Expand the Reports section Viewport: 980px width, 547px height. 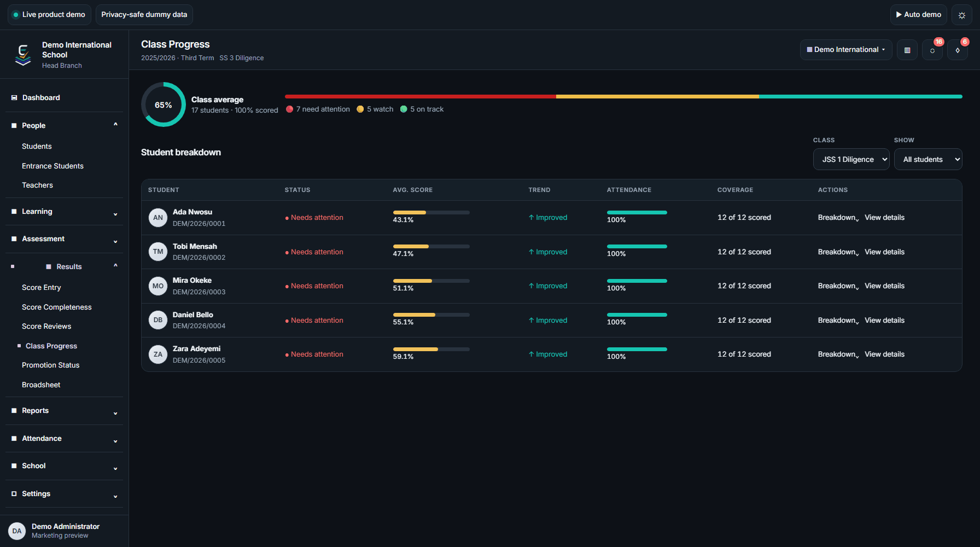[x=64, y=411]
